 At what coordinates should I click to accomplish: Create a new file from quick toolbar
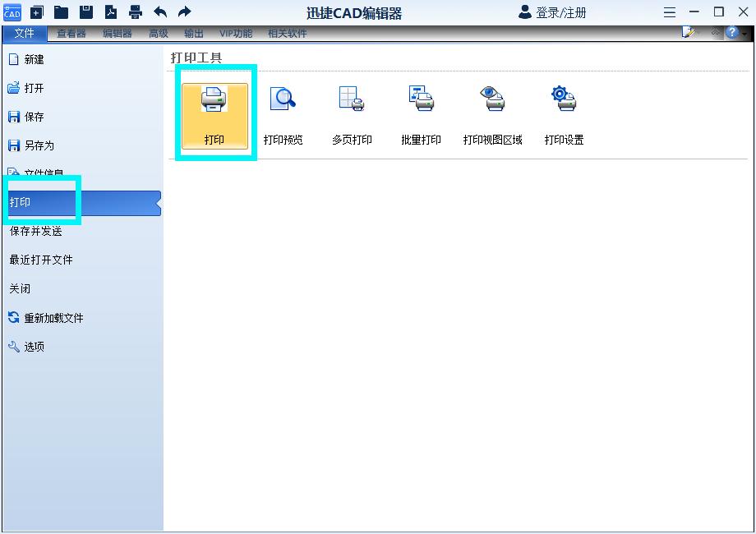[37, 12]
